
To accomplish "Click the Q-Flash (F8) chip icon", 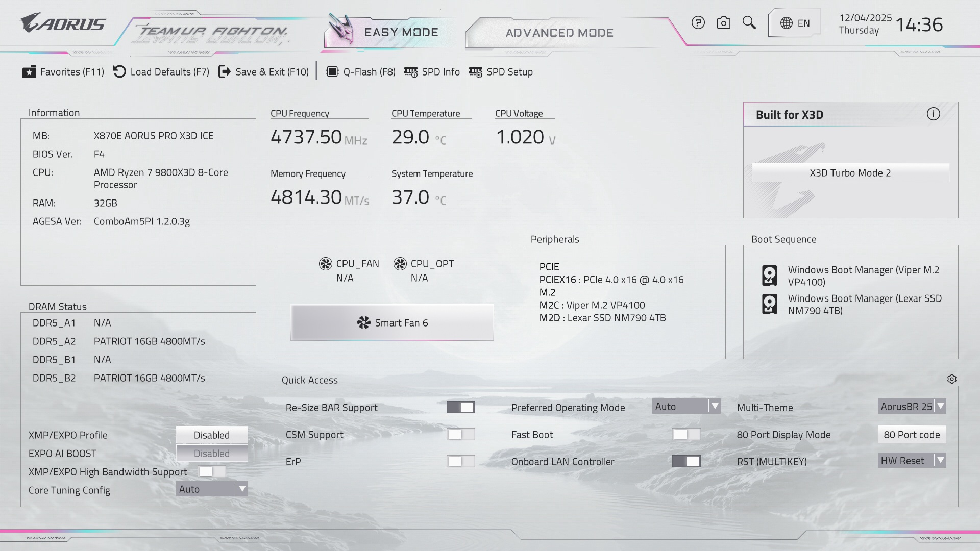I will pyautogui.click(x=332, y=72).
